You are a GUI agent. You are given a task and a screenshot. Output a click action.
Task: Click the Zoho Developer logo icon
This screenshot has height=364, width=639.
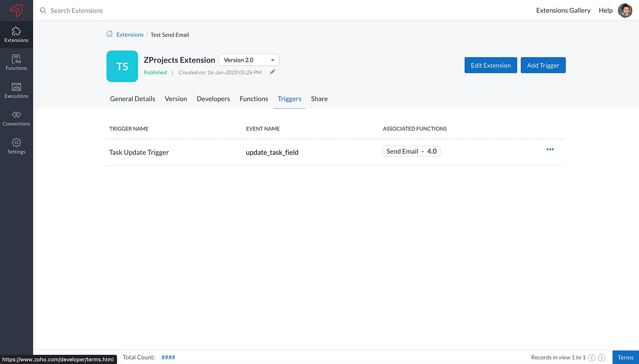[x=16, y=11]
